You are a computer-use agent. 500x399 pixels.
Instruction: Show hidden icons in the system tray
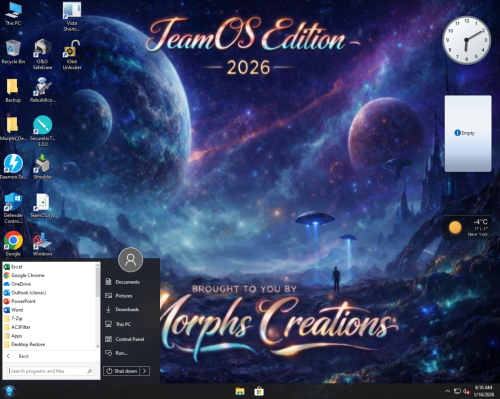pyautogui.click(x=447, y=391)
